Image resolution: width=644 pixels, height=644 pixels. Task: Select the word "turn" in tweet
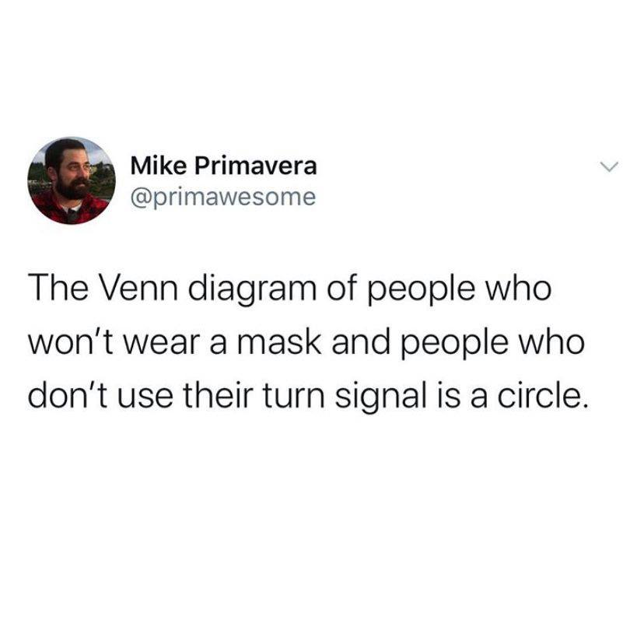(294, 398)
